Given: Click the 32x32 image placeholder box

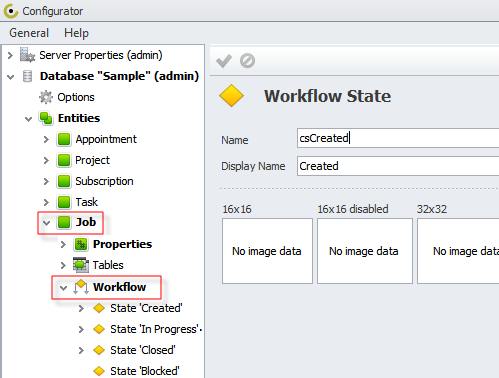Looking at the screenshot, I should click(x=458, y=251).
